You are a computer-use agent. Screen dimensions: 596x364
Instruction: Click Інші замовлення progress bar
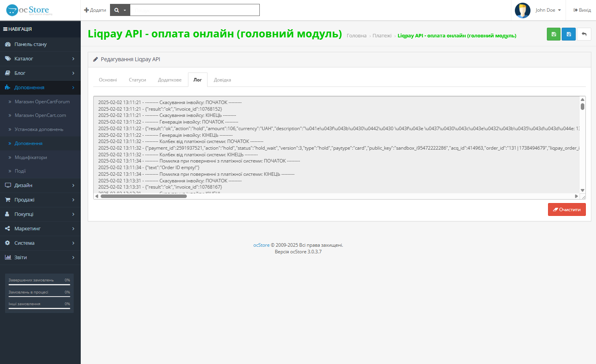point(39,308)
